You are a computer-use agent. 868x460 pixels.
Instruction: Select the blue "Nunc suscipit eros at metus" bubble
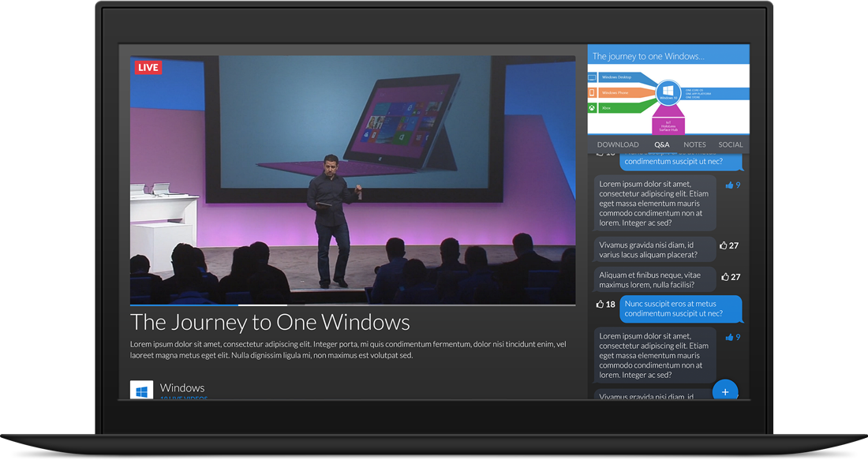(x=680, y=309)
